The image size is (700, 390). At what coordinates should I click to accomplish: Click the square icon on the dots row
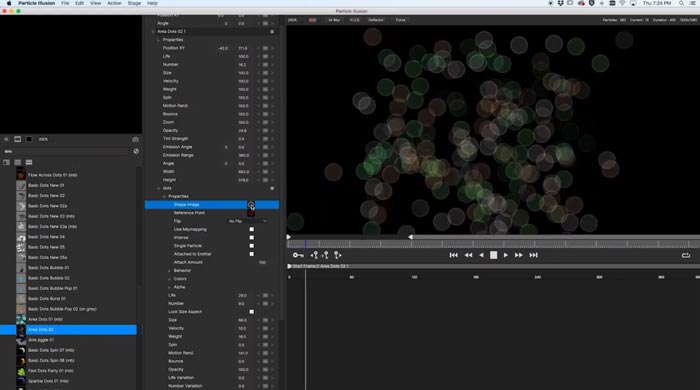point(272,188)
